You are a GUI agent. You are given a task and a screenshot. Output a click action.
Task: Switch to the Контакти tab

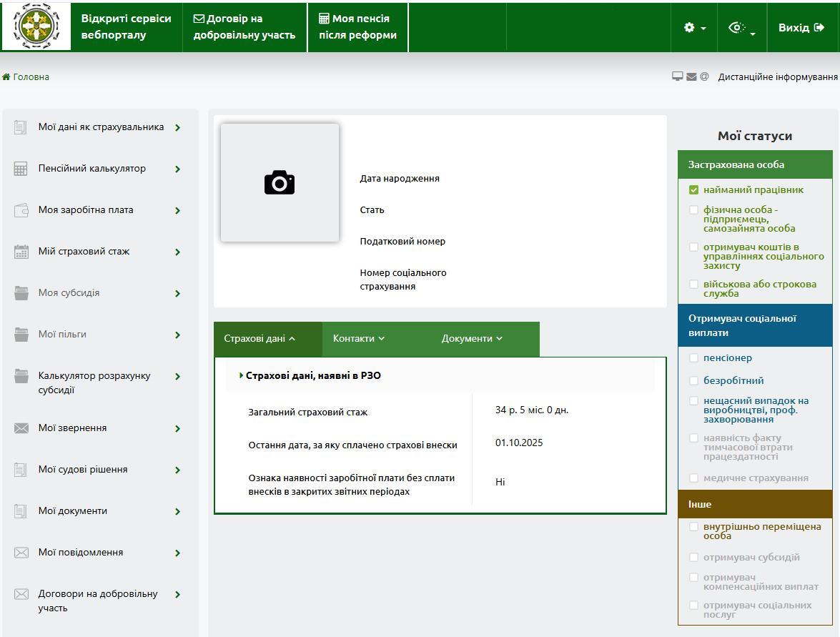tap(358, 339)
